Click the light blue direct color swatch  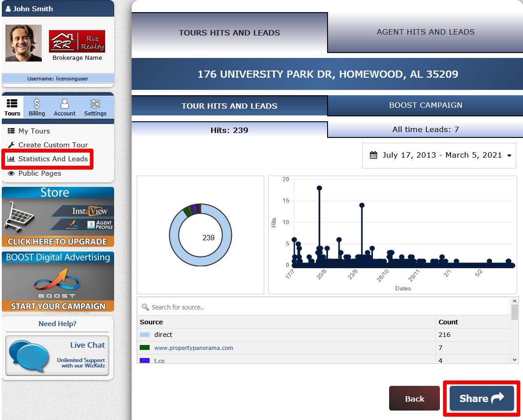pos(145,335)
